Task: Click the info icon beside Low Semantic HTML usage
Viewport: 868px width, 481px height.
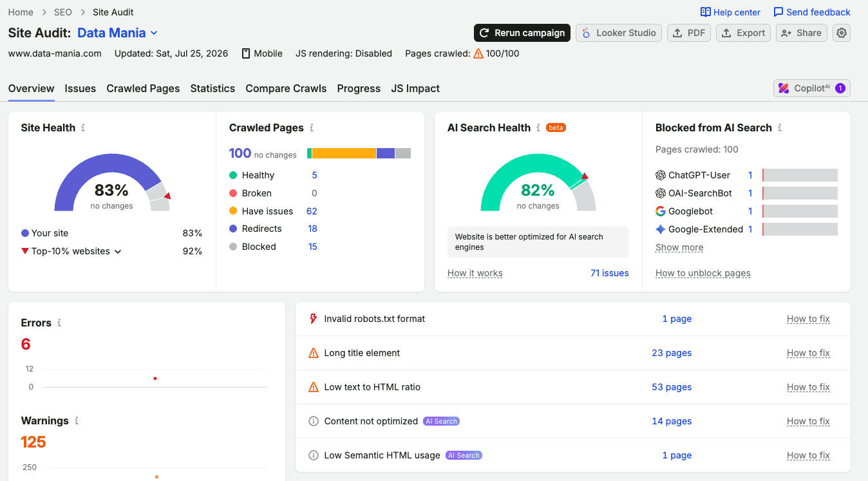Action: (314, 455)
